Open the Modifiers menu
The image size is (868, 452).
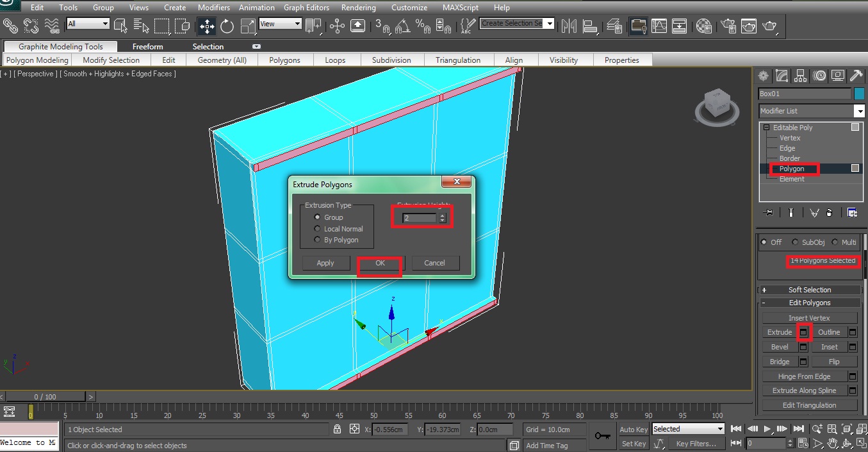click(213, 8)
